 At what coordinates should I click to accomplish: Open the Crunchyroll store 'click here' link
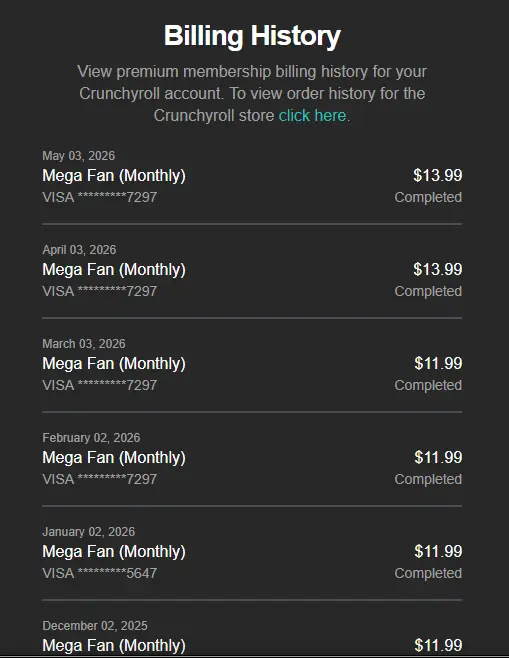(313, 115)
